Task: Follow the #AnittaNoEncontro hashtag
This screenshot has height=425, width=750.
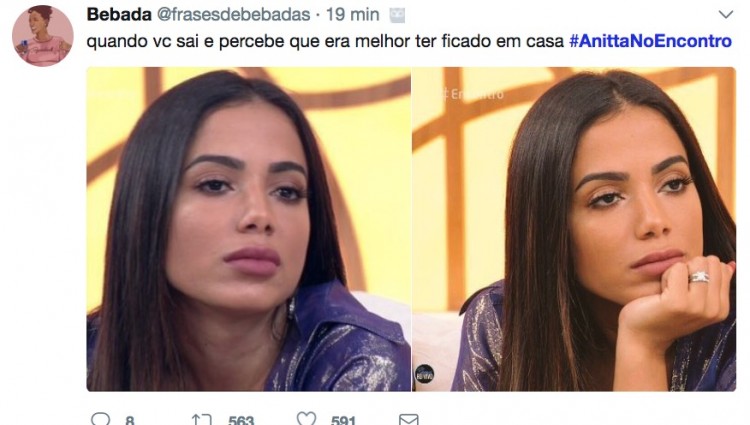Action: point(650,41)
